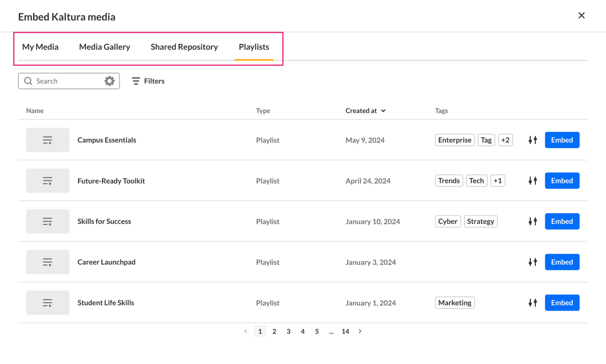The image size is (606, 364).
Task: Expand +1 tag on Future-Ready Toolkit
Action: pos(497,181)
